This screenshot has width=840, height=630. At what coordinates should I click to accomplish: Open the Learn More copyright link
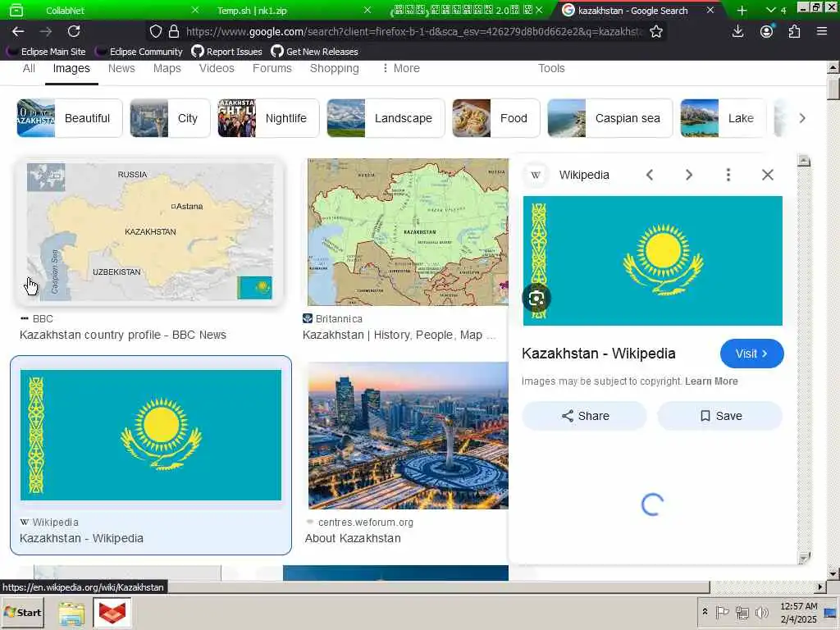(x=711, y=381)
